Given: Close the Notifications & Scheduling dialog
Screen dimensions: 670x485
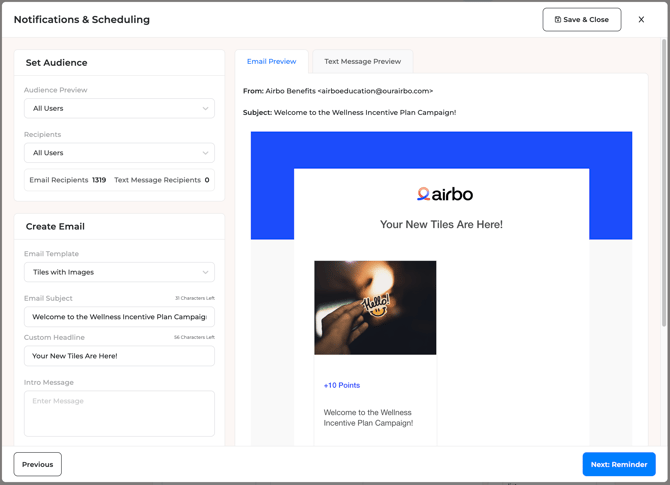Looking at the screenshot, I should (x=641, y=20).
